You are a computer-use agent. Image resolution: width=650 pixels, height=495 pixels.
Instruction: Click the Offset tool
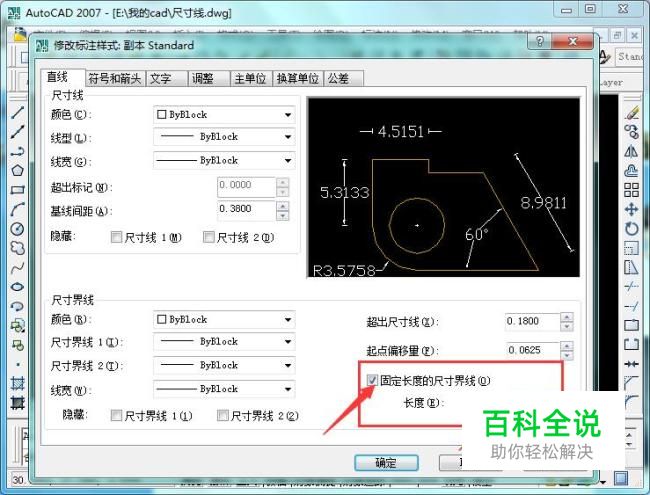click(x=631, y=170)
